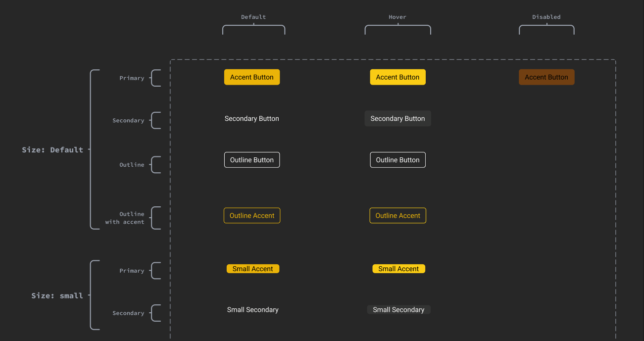Click the hovered Secondary Button with gray background
This screenshot has height=341, width=644.
[397, 119]
